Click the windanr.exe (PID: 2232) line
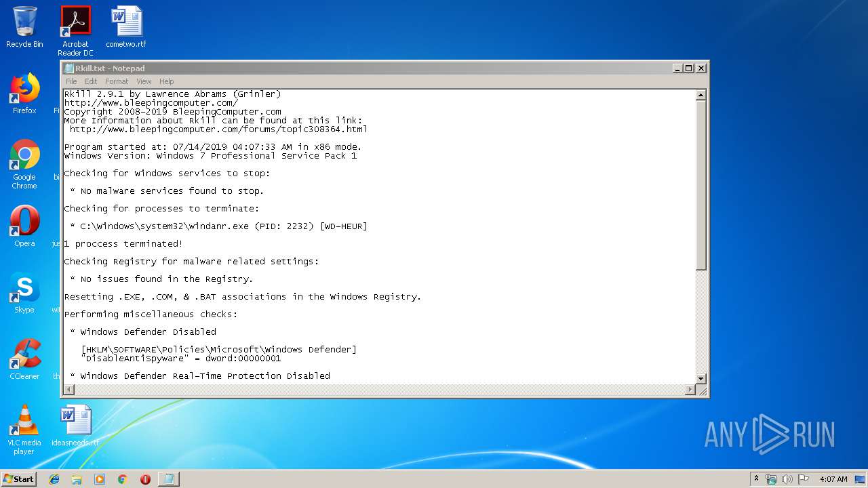The height and width of the screenshot is (488, 868). (218, 226)
